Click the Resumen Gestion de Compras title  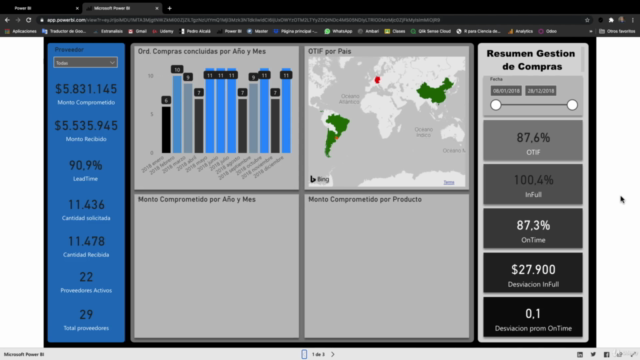pyautogui.click(x=531, y=60)
